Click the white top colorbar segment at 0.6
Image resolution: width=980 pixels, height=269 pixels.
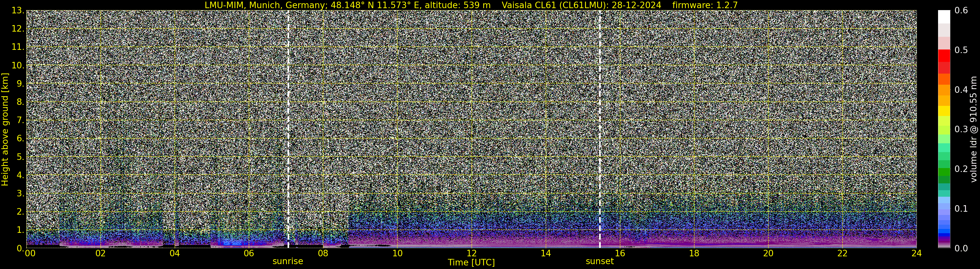coord(944,17)
